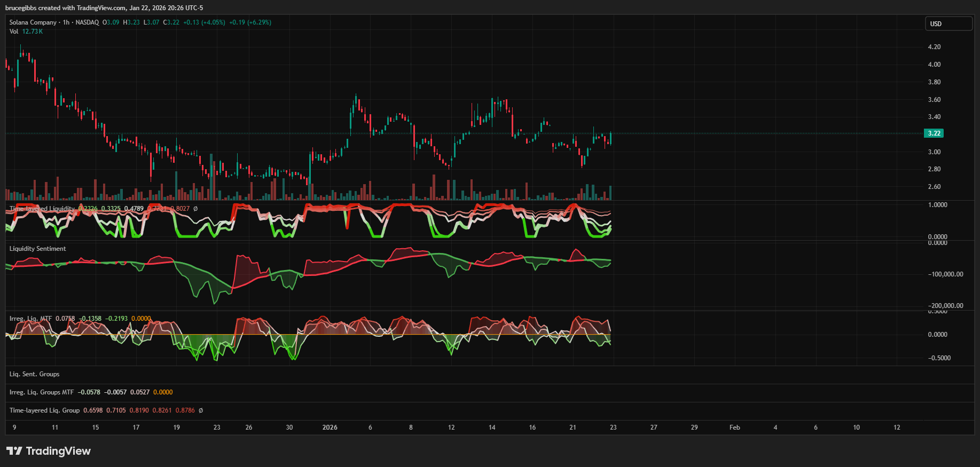Click the green 3.22 current price tag
Screen dimensions: 980x467
tap(934, 133)
